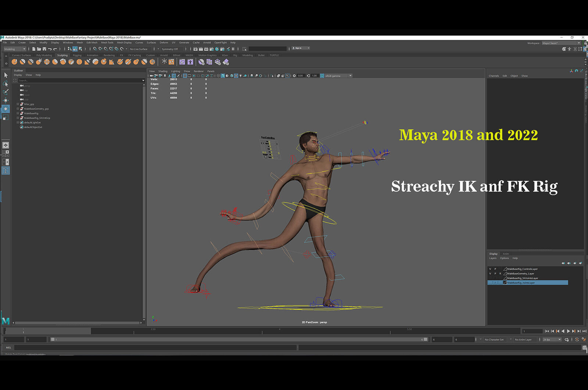Switch to the Rigging shelf tab
Screen dimensions: 588x390
pos(77,55)
